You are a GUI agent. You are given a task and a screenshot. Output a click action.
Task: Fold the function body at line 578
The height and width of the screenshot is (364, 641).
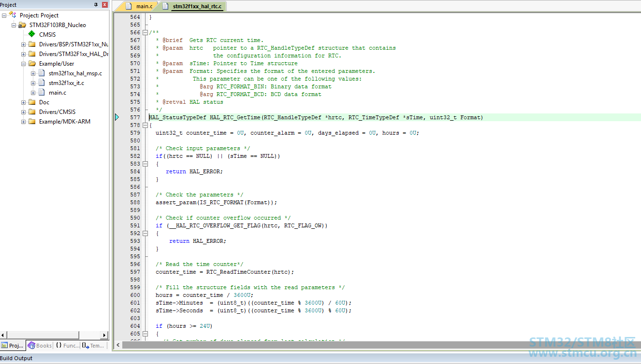tap(146, 125)
